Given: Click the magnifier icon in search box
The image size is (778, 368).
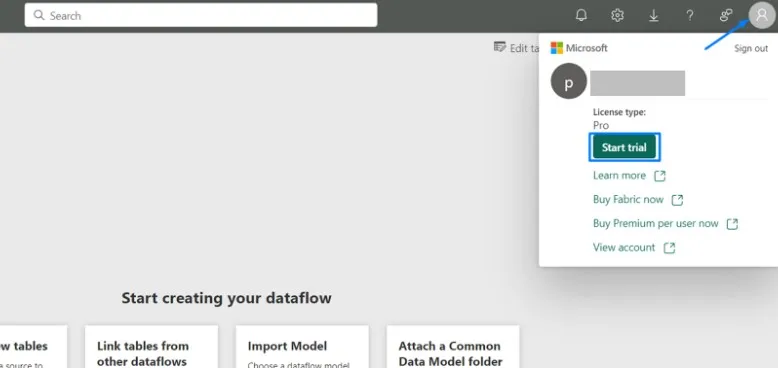Looking at the screenshot, I should tap(39, 15).
